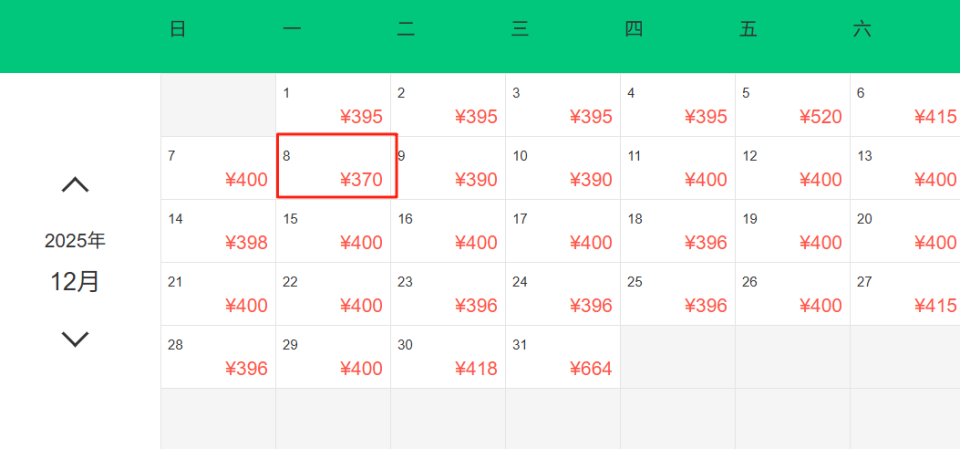
Task: Select December 9 priced ¥390
Action: click(449, 168)
